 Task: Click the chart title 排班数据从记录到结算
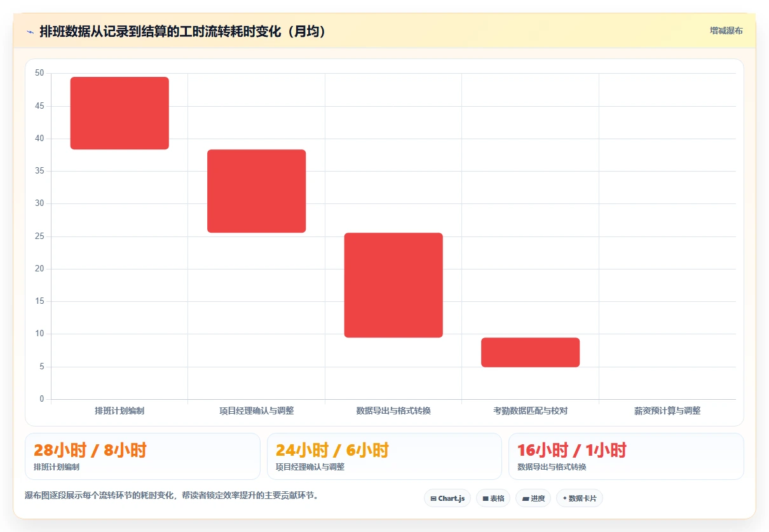[182, 31]
